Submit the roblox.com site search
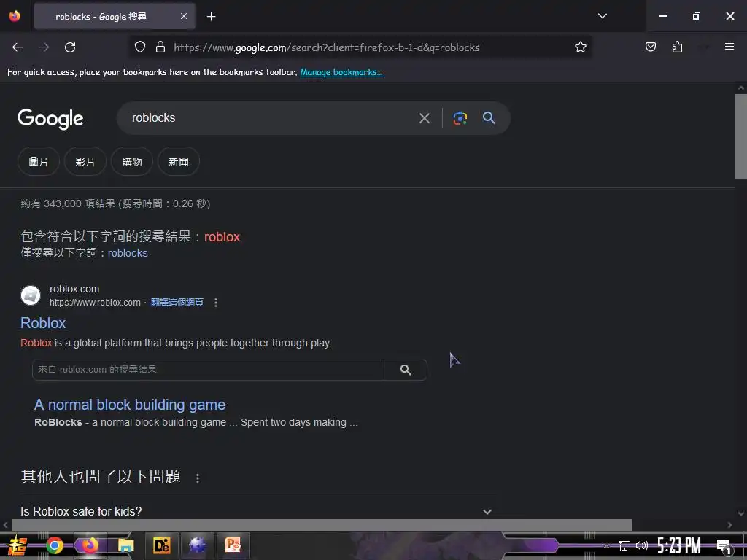The width and height of the screenshot is (747, 560). (x=406, y=370)
